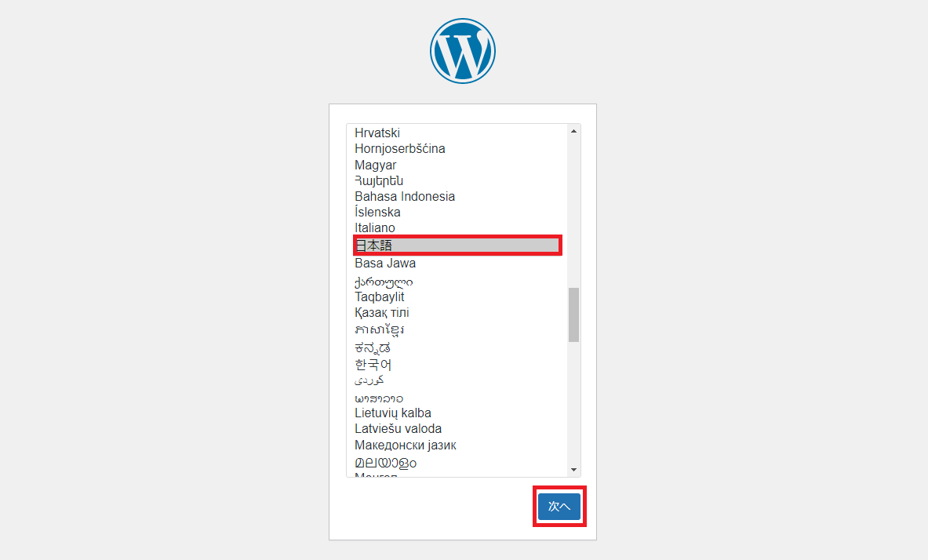
Task: Choose Basa Jawa language option
Action: point(385,264)
